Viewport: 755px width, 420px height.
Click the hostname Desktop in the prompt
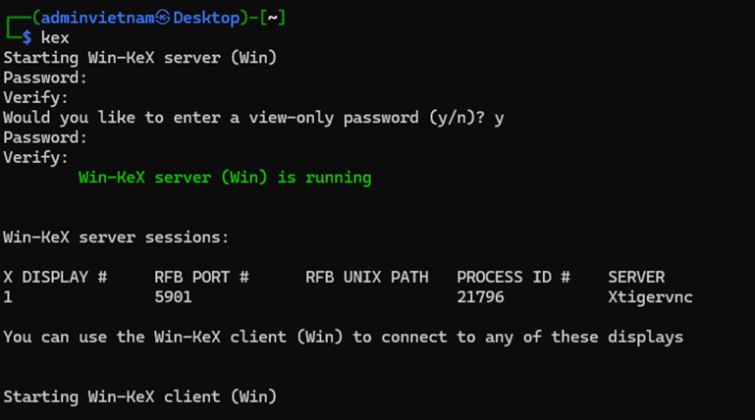[206, 18]
